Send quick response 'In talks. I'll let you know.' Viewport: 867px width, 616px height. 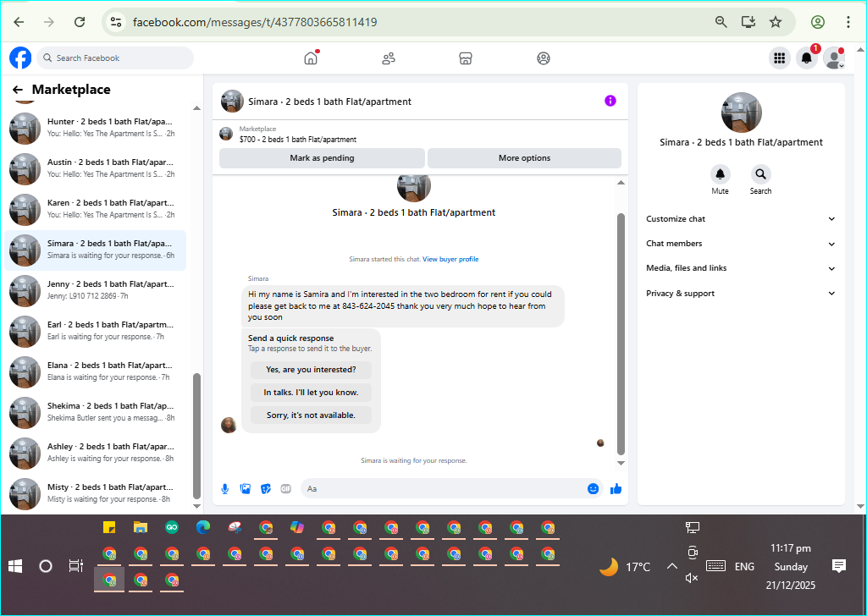point(311,393)
